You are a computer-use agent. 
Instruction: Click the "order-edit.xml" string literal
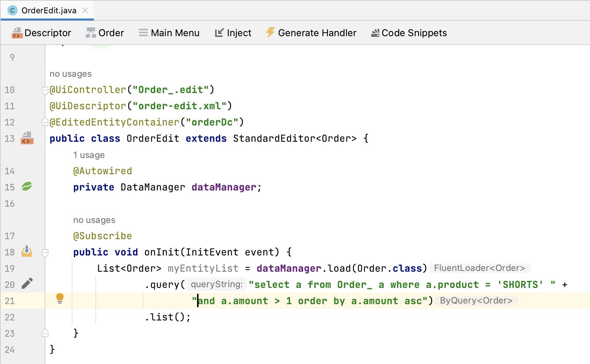click(179, 106)
